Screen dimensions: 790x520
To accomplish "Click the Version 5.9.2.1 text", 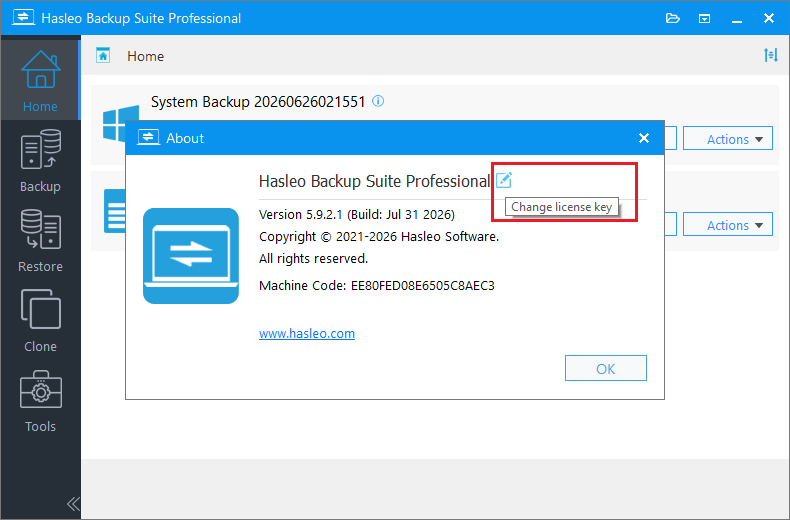I will coord(357,214).
